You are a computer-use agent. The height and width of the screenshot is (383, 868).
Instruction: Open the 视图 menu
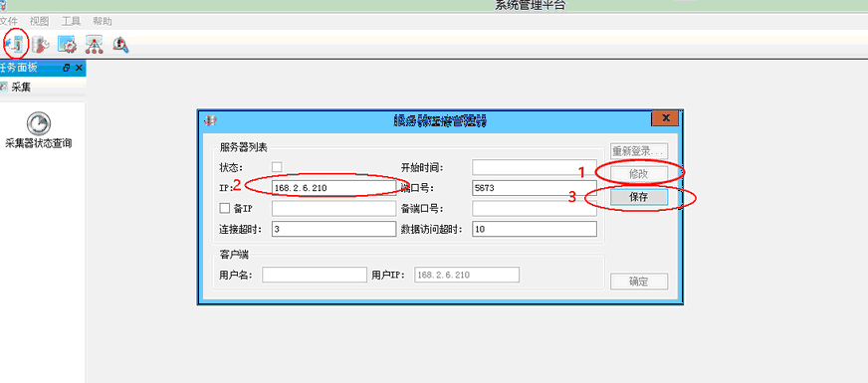[x=39, y=21]
